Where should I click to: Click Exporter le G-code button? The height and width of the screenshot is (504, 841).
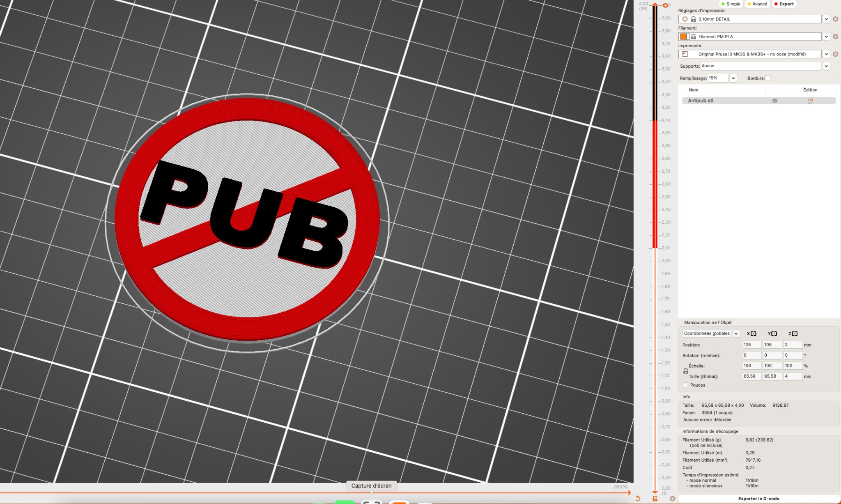[x=758, y=499]
